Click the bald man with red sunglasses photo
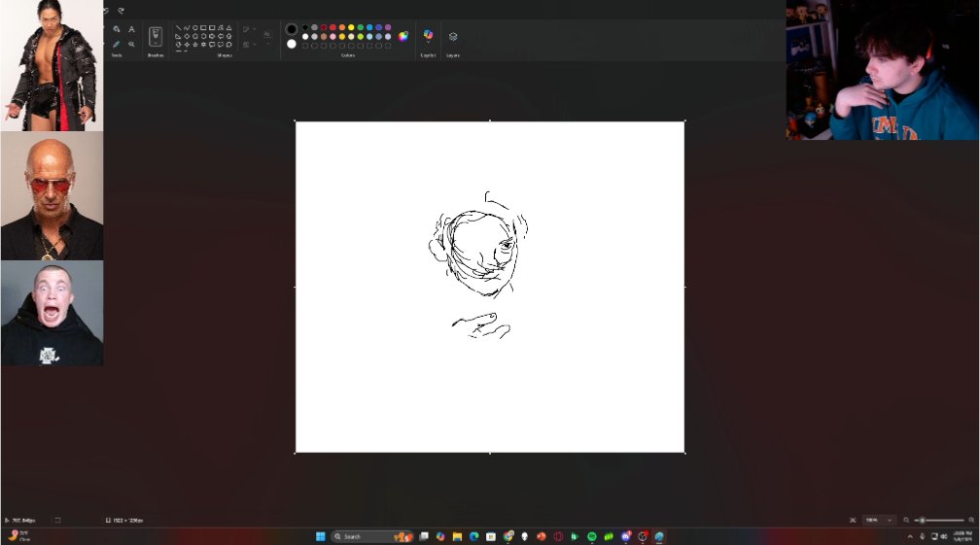The image size is (980, 545). 52,195
